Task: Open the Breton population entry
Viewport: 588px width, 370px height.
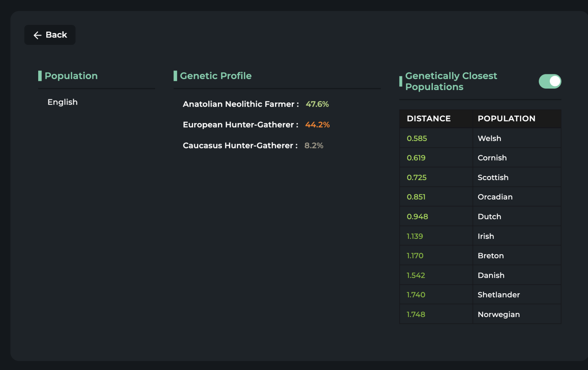Action: tap(480, 255)
